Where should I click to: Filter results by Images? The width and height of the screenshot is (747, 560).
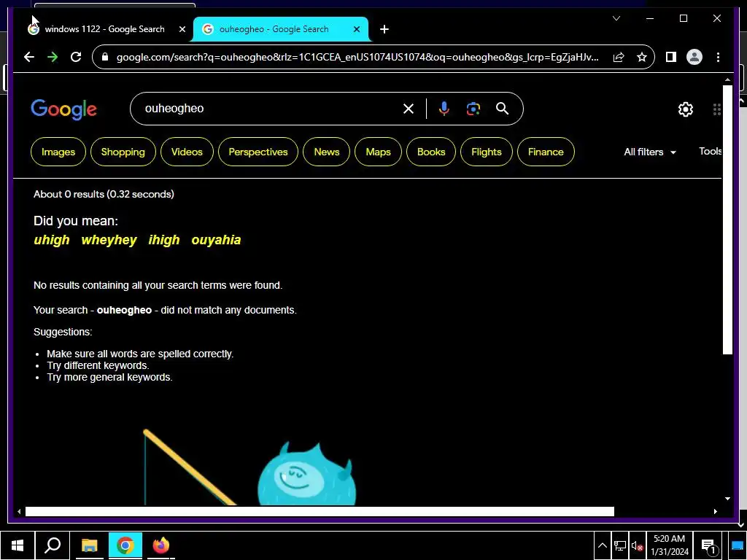tap(58, 152)
